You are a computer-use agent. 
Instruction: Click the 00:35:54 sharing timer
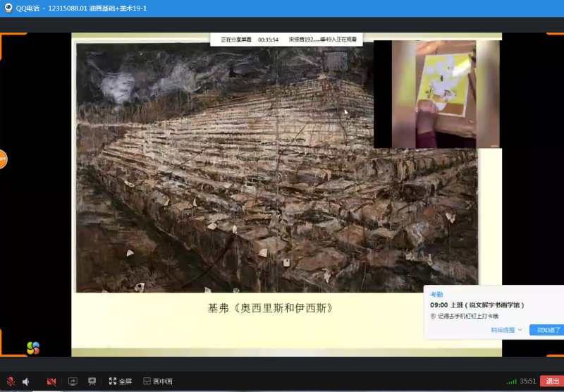click(268, 39)
